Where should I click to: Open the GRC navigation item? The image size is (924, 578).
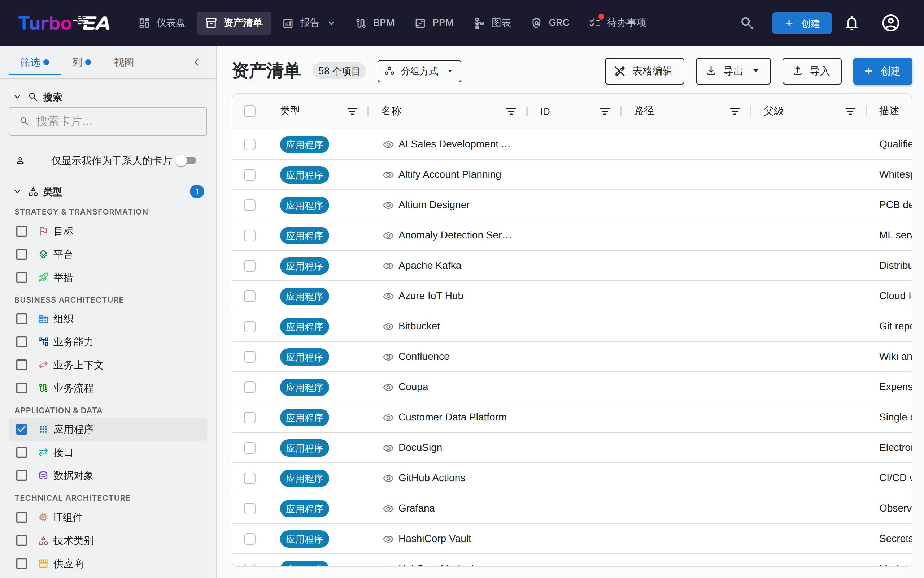[550, 23]
